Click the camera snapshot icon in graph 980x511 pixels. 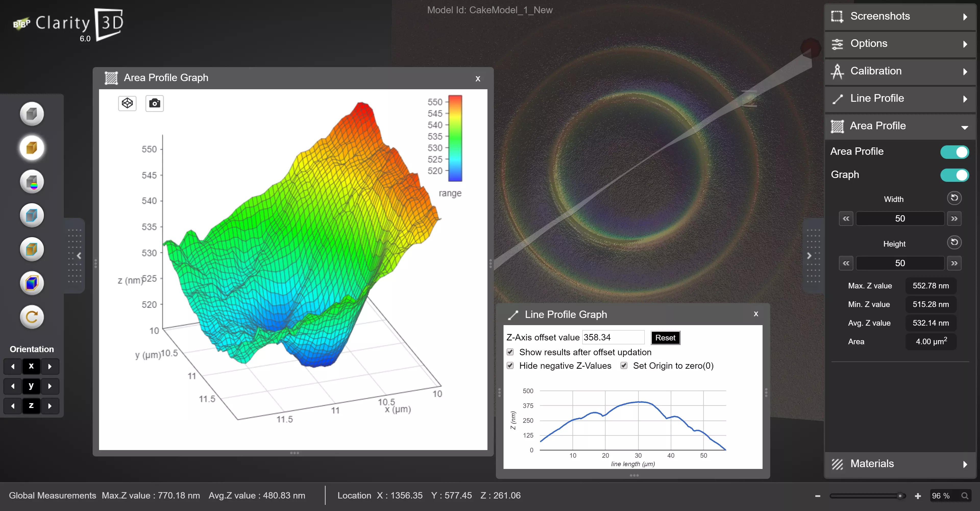(154, 104)
